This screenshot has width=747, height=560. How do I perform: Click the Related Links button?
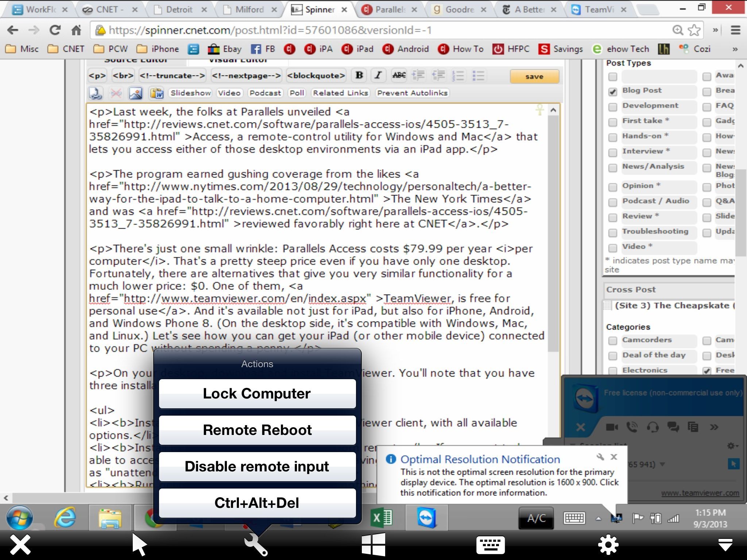click(x=340, y=93)
